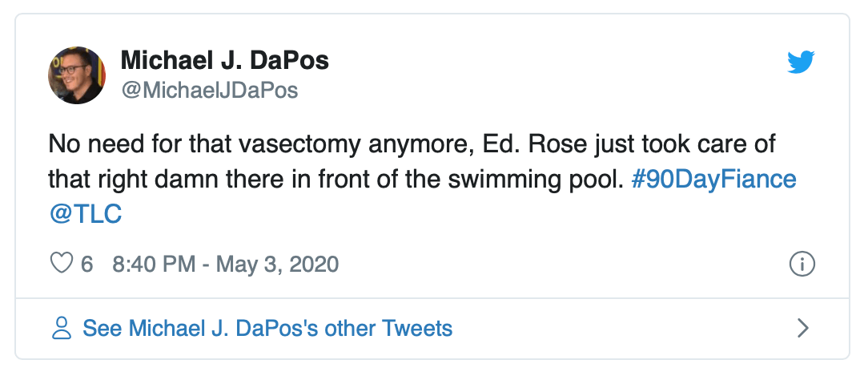Click the display name Michael J. DaPos

click(x=224, y=60)
